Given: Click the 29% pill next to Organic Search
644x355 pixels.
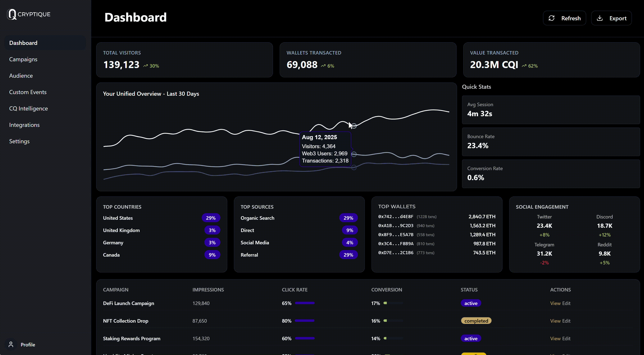Looking at the screenshot, I should [x=348, y=218].
